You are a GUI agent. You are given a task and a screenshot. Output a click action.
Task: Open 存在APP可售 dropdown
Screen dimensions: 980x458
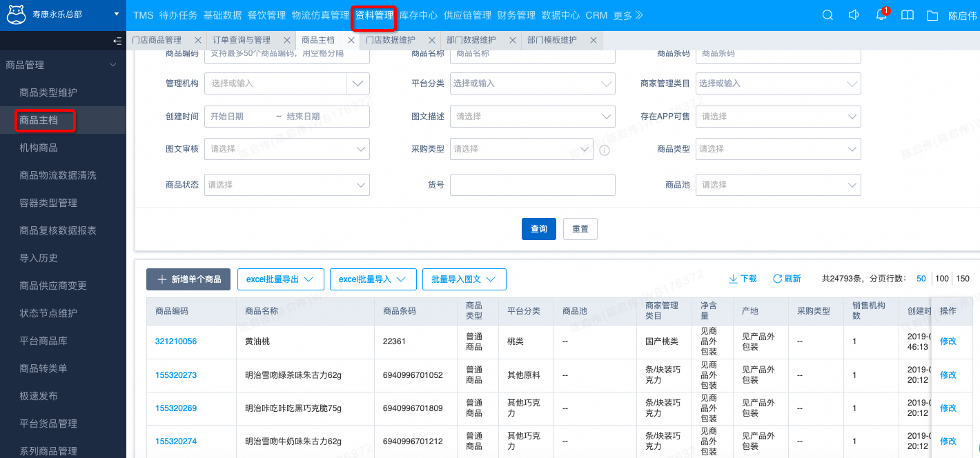click(778, 117)
